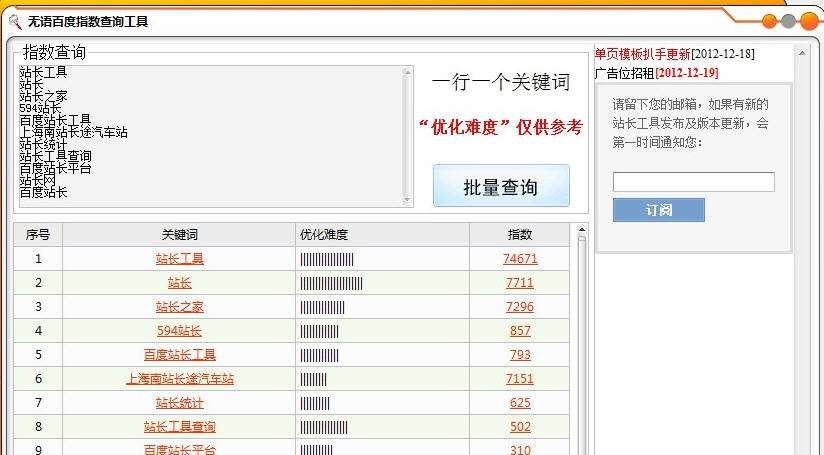
Task: Click index value 793
Action: 520,355
